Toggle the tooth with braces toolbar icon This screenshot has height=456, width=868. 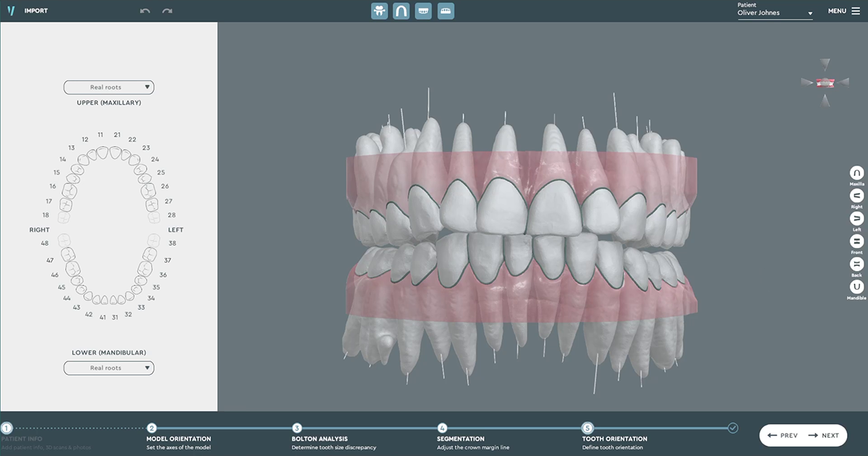click(x=379, y=11)
